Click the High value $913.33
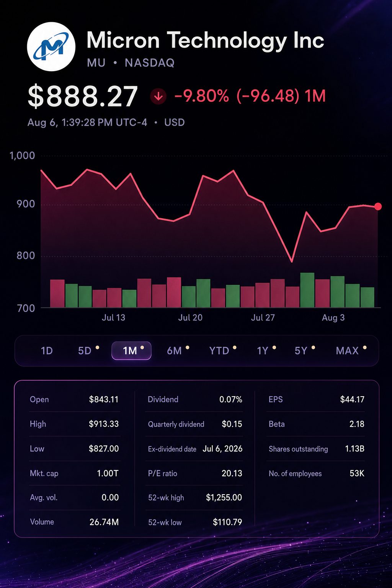Image resolution: width=392 pixels, height=588 pixels. 104,424
